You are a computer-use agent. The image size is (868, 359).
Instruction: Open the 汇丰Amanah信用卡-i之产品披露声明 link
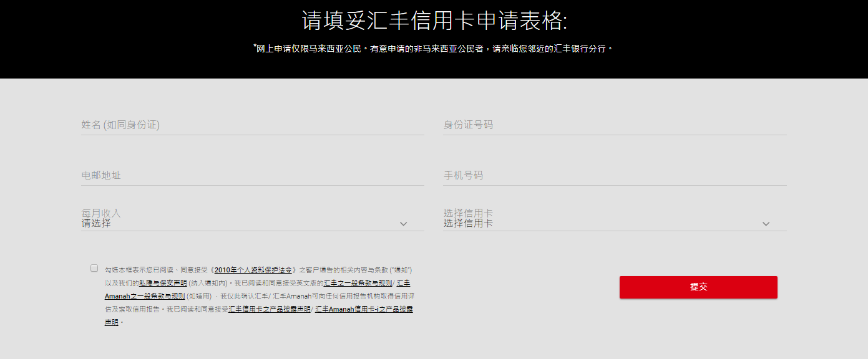pos(364,309)
